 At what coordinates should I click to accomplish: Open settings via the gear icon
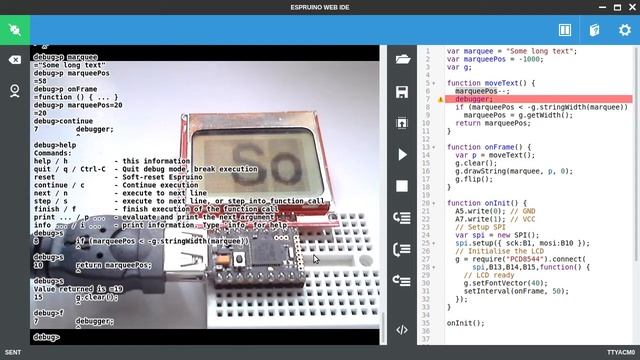[624, 30]
